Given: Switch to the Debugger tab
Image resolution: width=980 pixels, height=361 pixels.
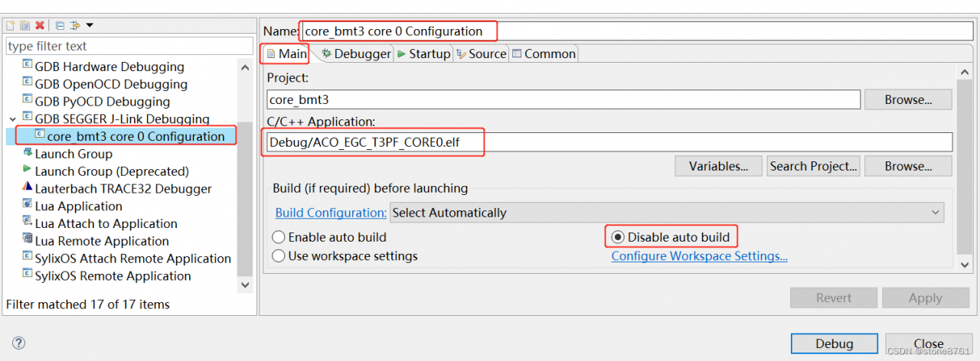Looking at the screenshot, I should click(356, 54).
